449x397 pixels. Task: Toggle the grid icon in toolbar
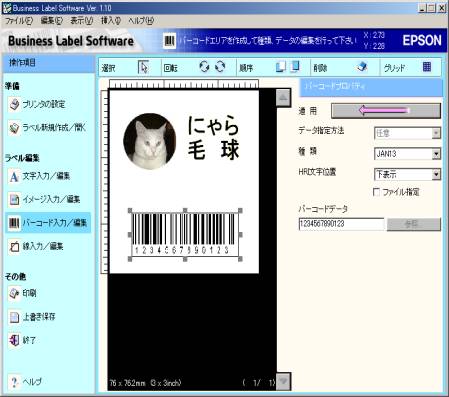427,67
